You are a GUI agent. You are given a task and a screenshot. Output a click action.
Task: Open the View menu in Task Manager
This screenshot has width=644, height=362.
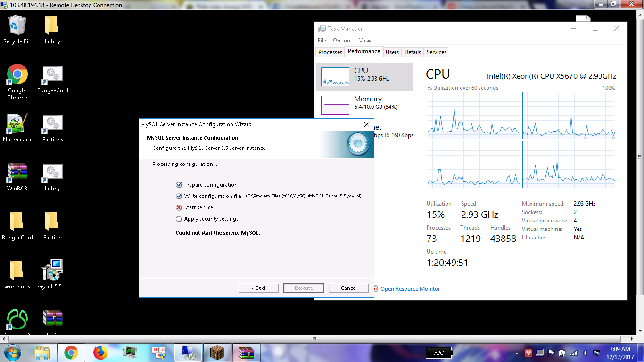(365, 41)
